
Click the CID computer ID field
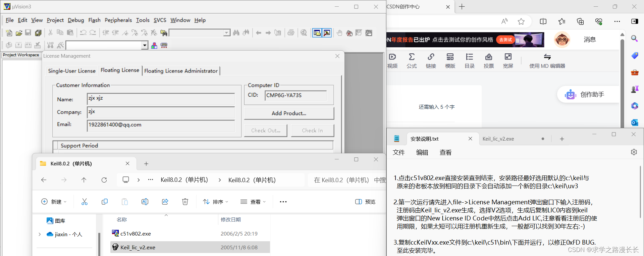(296, 95)
